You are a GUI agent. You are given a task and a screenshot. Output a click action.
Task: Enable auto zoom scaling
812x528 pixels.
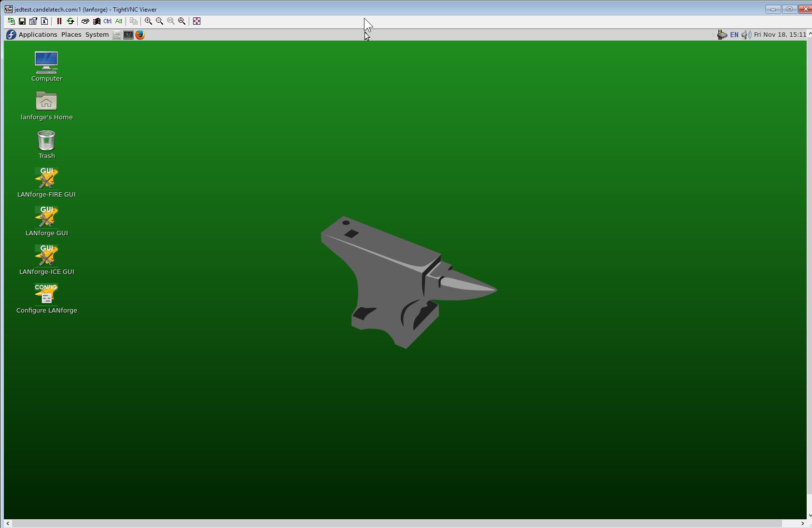coord(182,21)
